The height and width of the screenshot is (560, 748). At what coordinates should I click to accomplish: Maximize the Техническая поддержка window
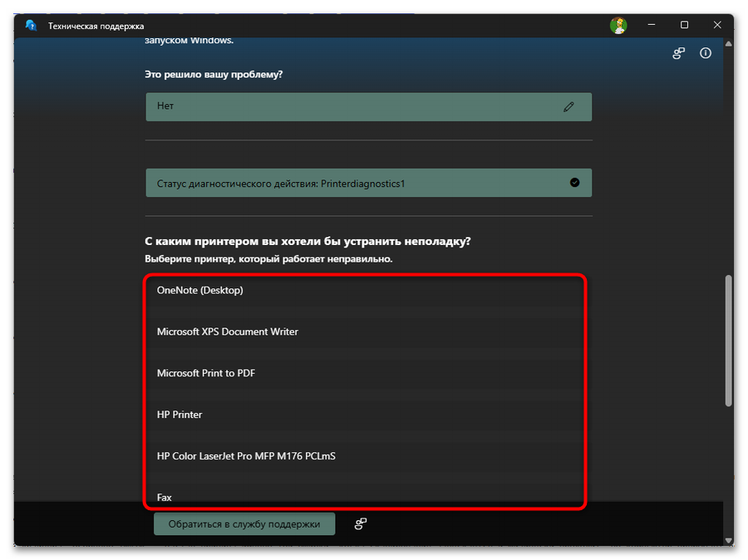tap(684, 25)
